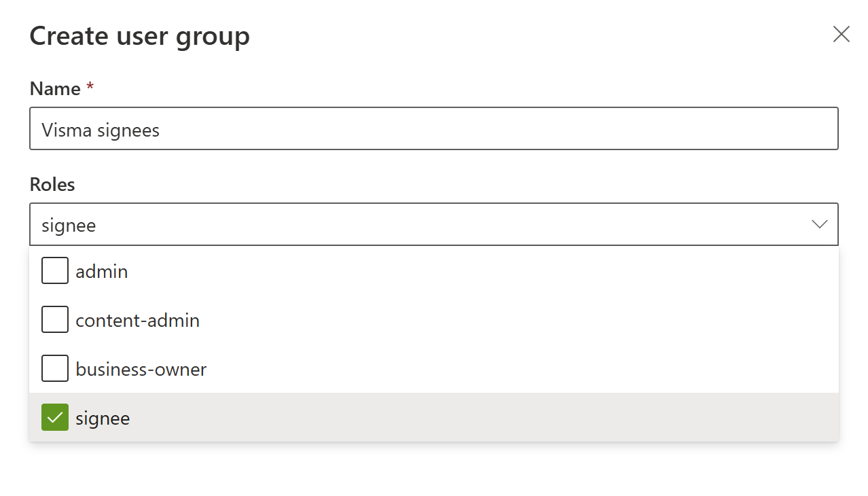The width and height of the screenshot is (868, 496).
Task: Place cursor in the Visma signees text
Action: click(x=101, y=130)
